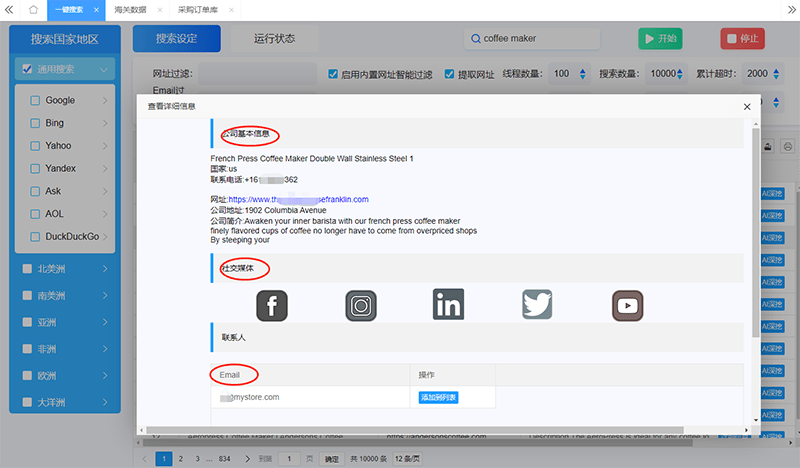Expand the Yandex engine chevron

[105, 168]
